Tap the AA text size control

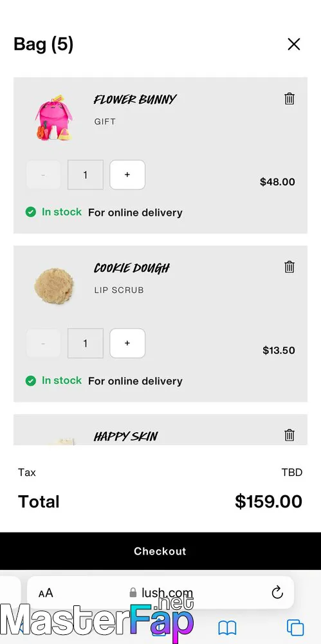point(46,593)
